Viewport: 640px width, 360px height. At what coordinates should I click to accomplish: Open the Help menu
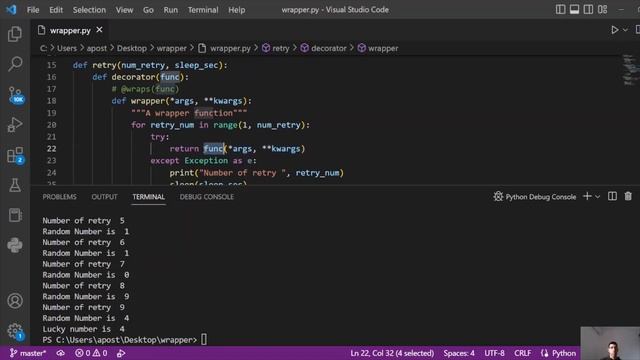(x=237, y=10)
